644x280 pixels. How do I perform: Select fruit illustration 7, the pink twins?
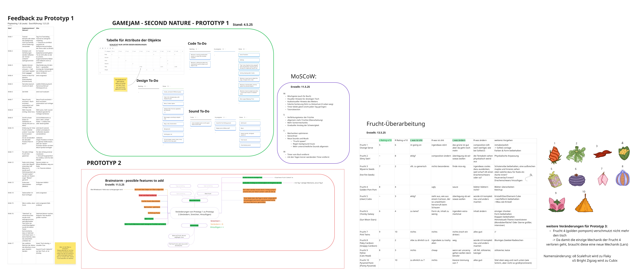pyautogui.click(x=603, y=179)
